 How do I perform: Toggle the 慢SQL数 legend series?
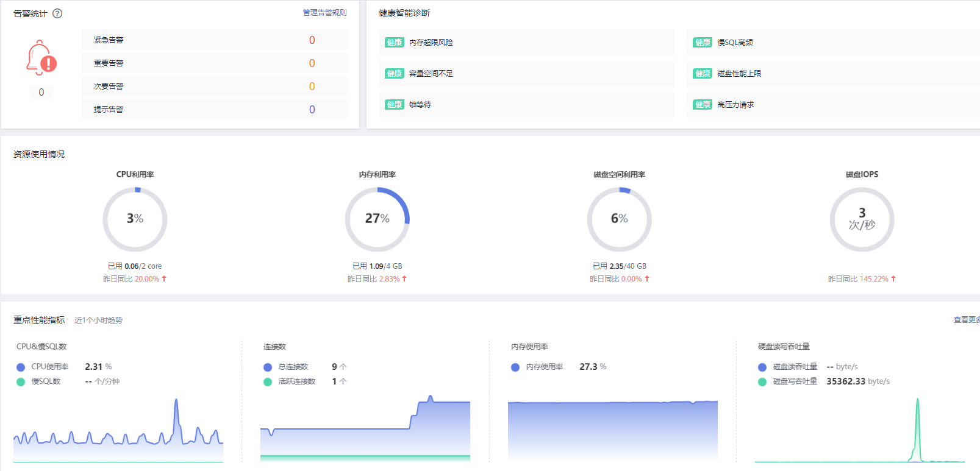pyautogui.click(x=39, y=381)
